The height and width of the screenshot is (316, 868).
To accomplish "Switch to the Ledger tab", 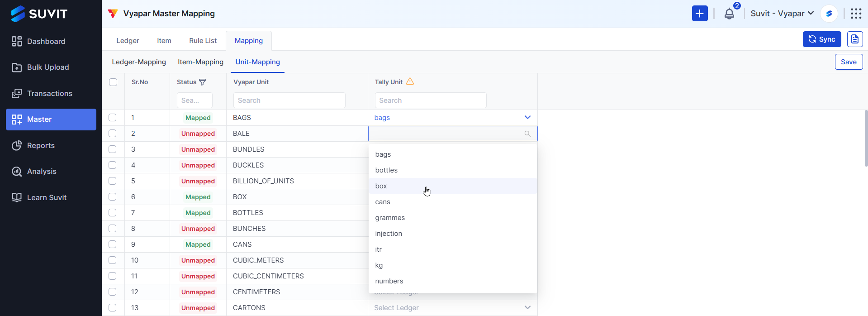I will [x=128, y=41].
